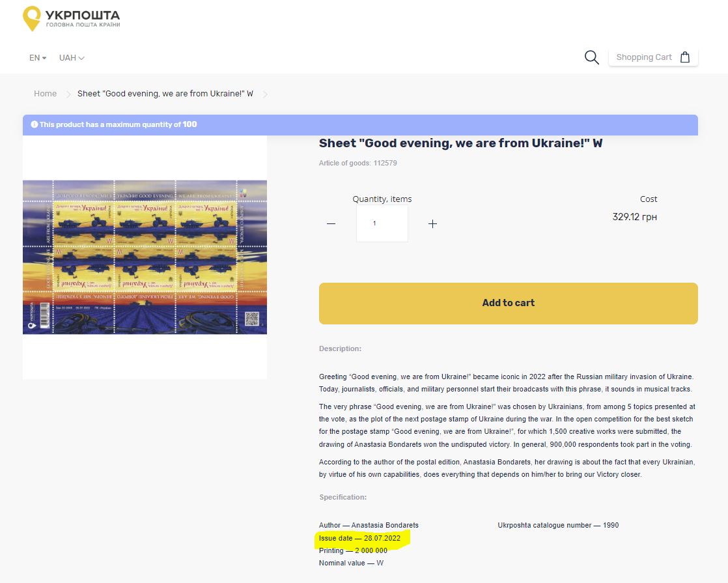This screenshot has height=583, width=728.
Task: Click the Description label
Action: (x=340, y=348)
